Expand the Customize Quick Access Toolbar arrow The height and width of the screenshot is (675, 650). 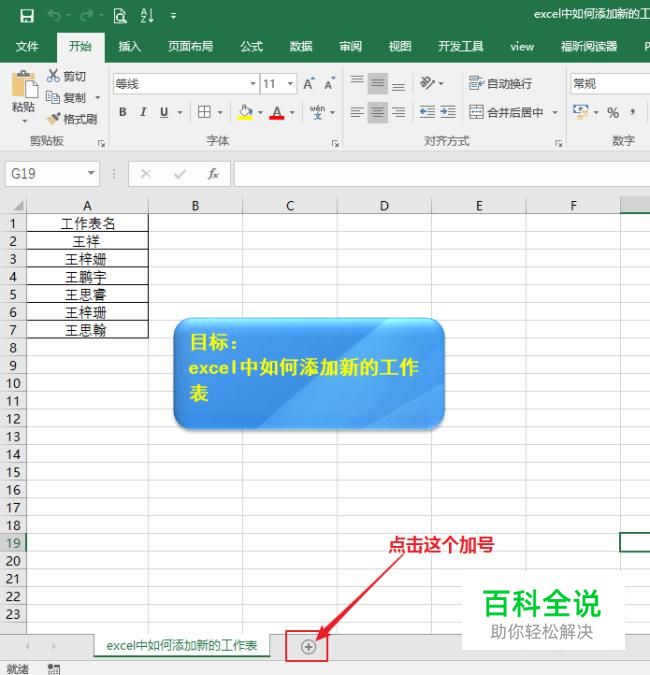pos(173,16)
